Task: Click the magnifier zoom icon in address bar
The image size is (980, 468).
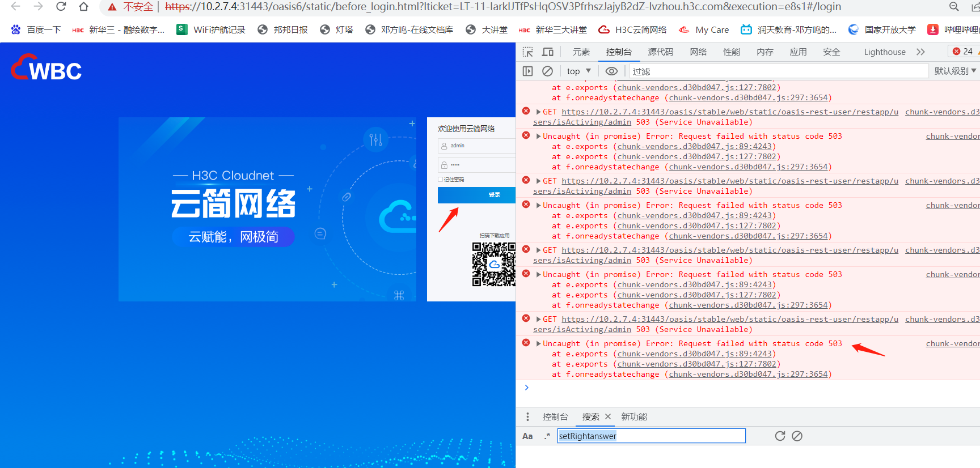Action: click(x=954, y=7)
